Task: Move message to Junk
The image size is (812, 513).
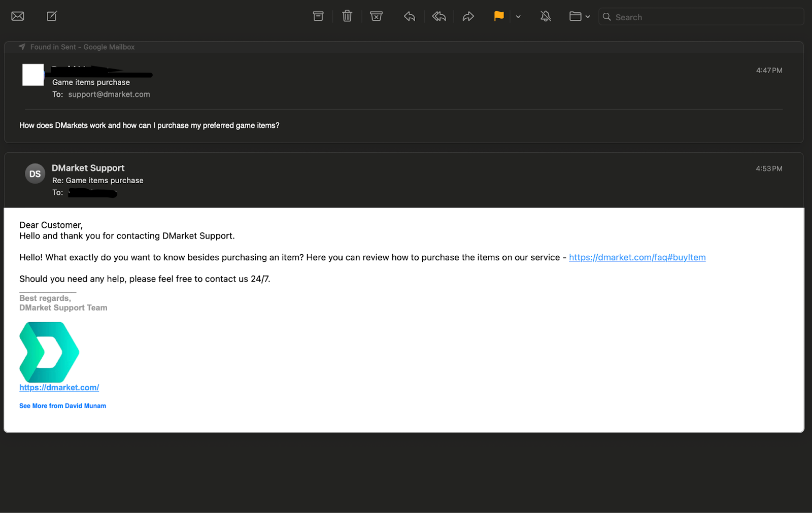Action: coord(376,16)
